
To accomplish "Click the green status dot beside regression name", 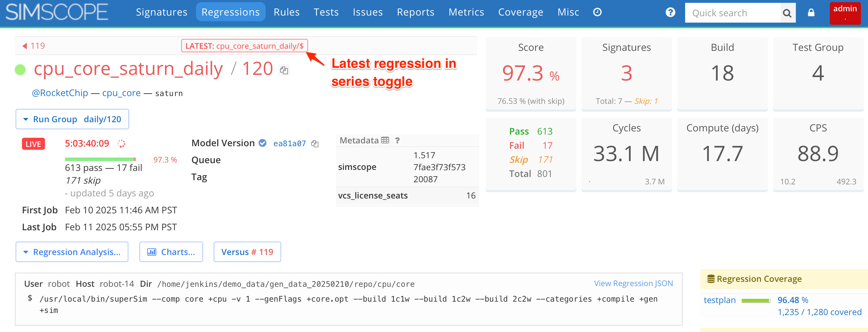I will [x=20, y=70].
